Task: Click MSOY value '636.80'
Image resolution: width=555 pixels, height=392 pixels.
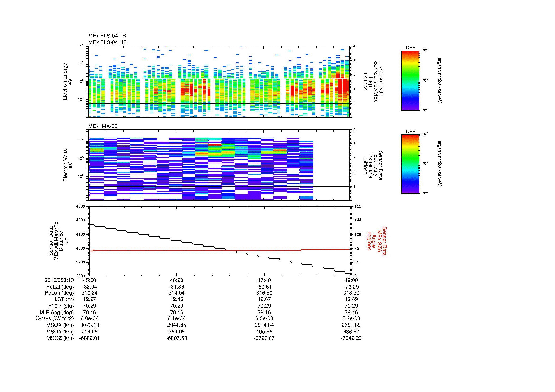Action: pyautogui.click(x=351, y=332)
